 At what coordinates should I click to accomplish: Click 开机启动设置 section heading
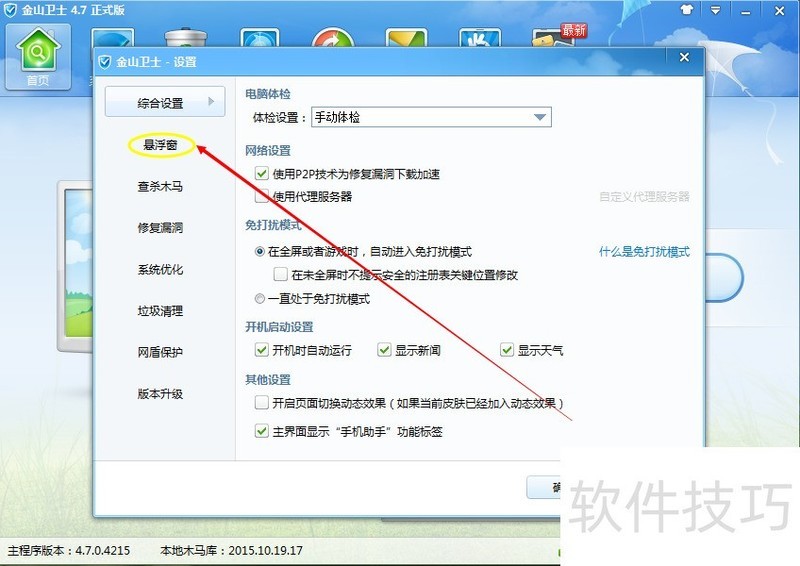click(279, 327)
